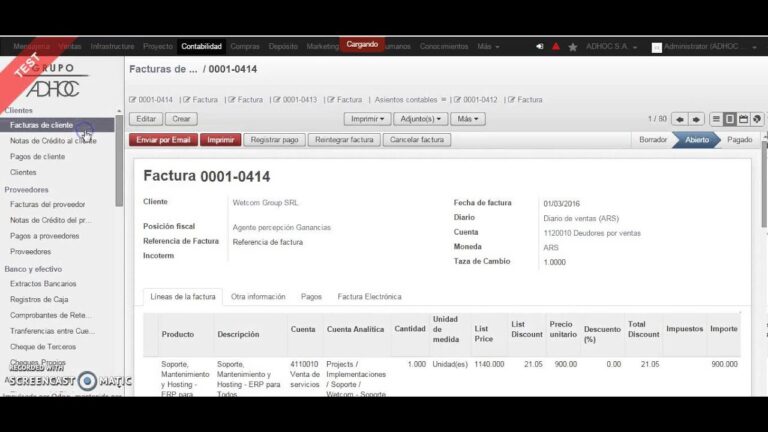The width and height of the screenshot is (768, 432).
Task: Switch to form view icon
Action: [x=729, y=119]
